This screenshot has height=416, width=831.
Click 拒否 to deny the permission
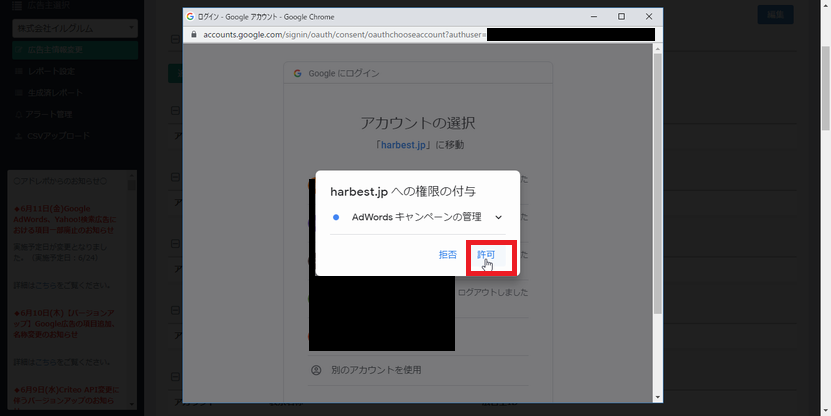pyautogui.click(x=447, y=255)
